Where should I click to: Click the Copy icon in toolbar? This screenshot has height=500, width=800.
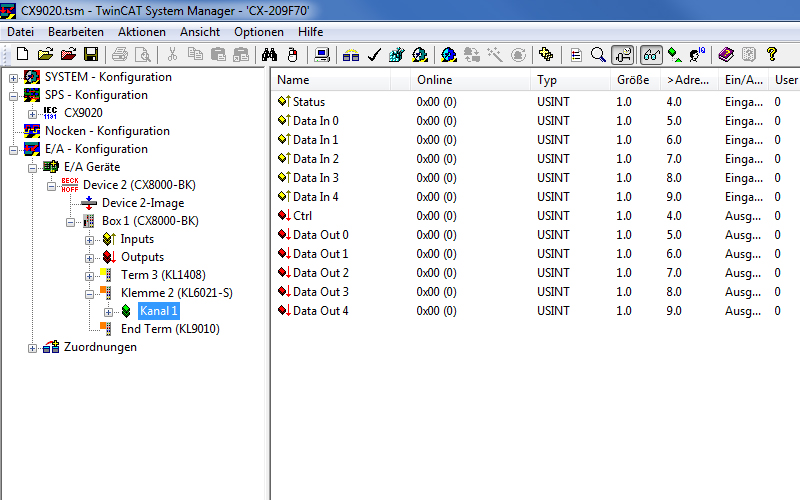[x=195, y=54]
